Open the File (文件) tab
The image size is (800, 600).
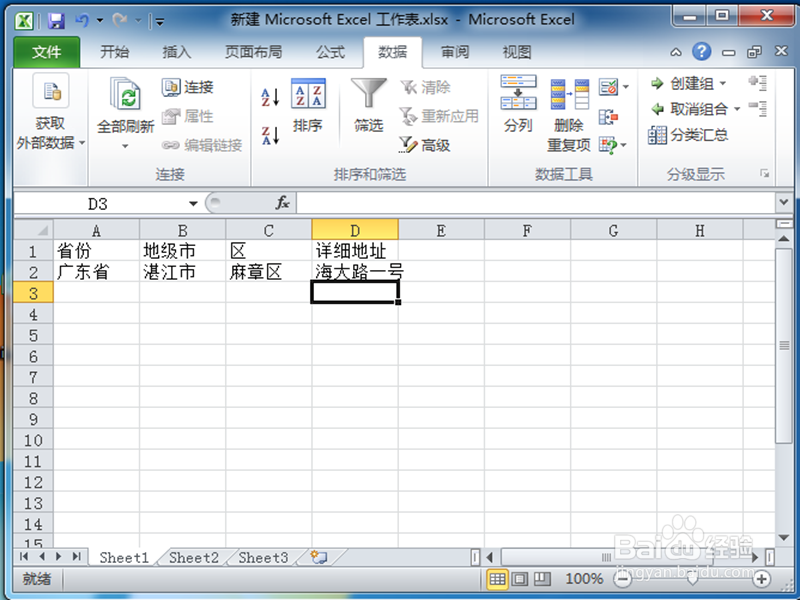click(x=46, y=52)
